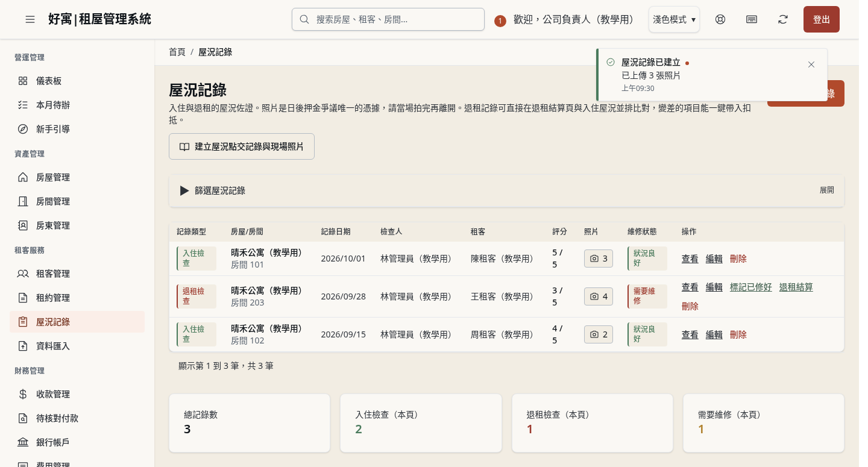This screenshot has height=467, width=868.
Task: Click the search box for 房屋、租客、房間
Action: point(388,19)
